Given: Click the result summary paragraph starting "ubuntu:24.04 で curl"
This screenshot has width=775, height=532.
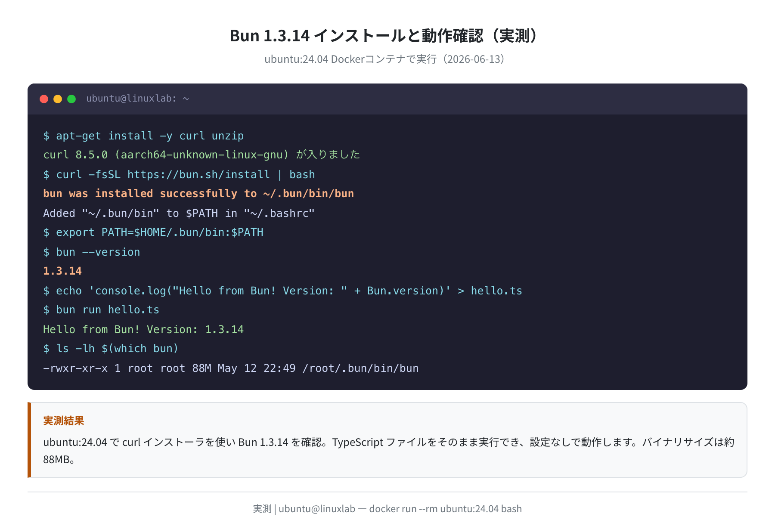Looking at the screenshot, I should (x=389, y=451).
